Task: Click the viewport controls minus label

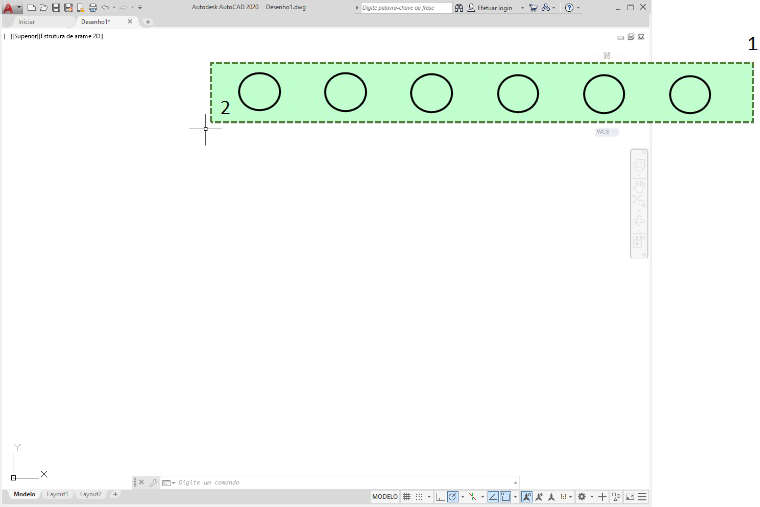Action: 8,36
